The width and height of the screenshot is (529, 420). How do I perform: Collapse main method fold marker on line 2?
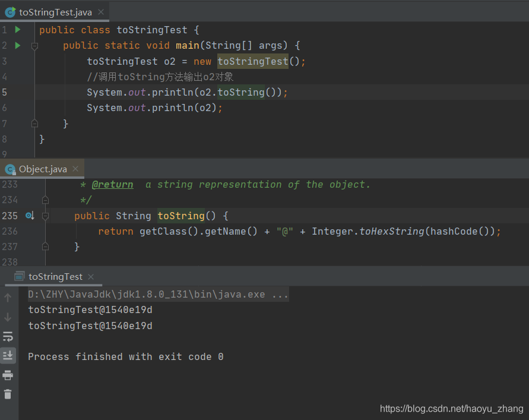coord(34,46)
